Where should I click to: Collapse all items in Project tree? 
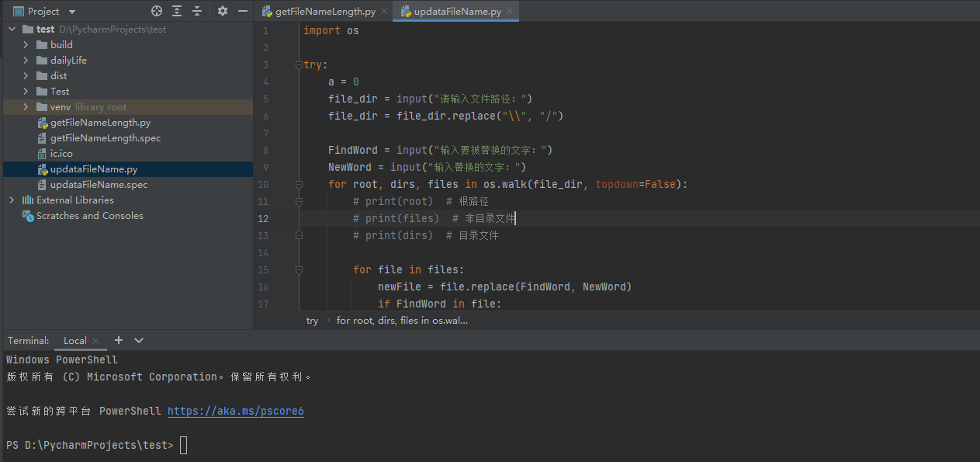coord(197,11)
